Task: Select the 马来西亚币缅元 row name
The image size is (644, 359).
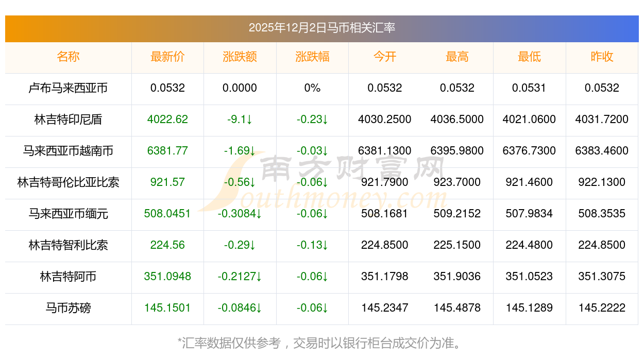Action: pyautogui.click(x=69, y=214)
